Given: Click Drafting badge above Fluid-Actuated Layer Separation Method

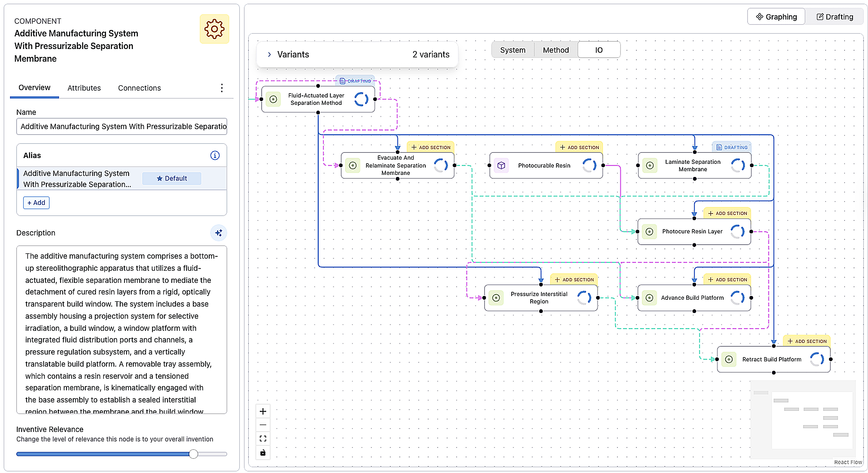Looking at the screenshot, I should (355, 81).
